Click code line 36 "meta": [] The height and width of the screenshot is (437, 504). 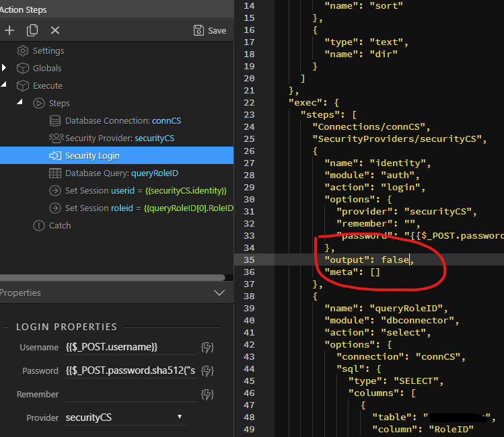[352, 272]
